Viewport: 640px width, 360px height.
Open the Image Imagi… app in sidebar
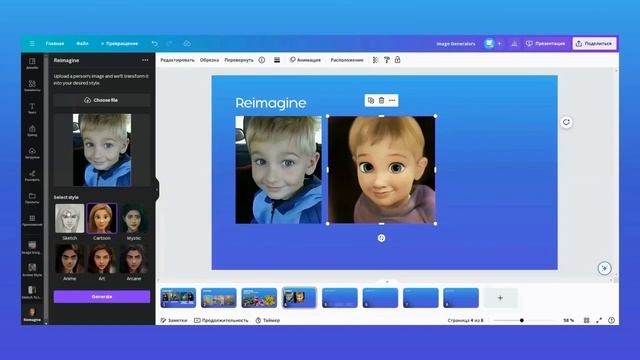coord(32,247)
